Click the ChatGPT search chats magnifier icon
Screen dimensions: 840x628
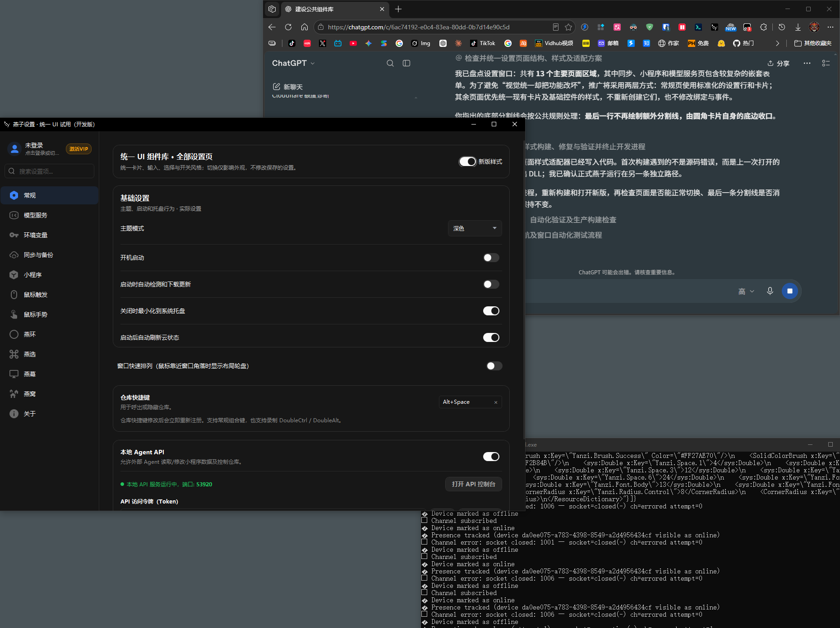coord(390,64)
